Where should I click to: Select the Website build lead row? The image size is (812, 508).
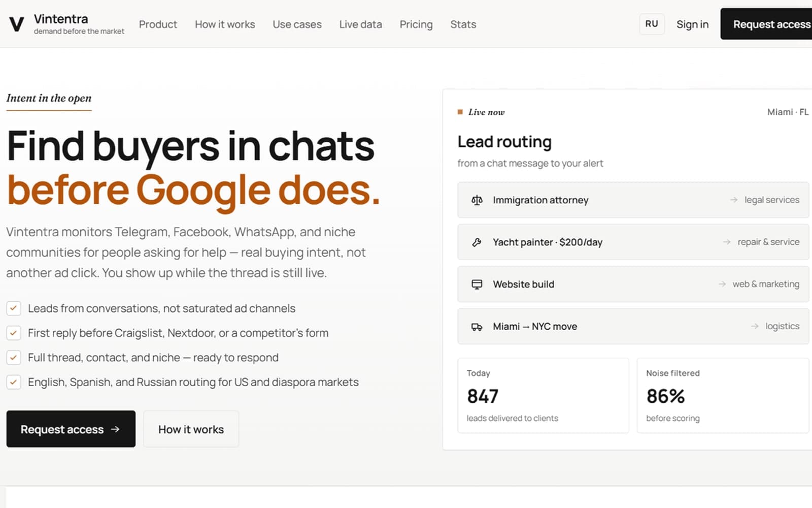pyautogui.click(x=633, y=284)
